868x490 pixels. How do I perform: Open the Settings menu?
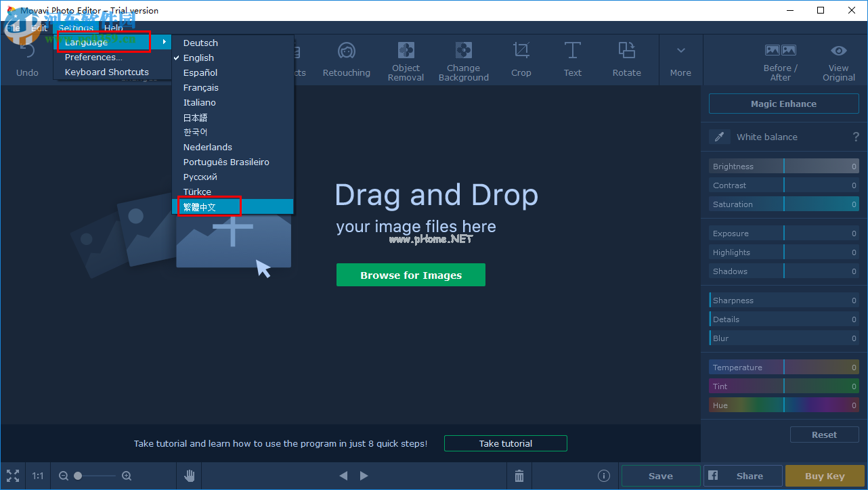pyautogui.click(x=76, y=28)
